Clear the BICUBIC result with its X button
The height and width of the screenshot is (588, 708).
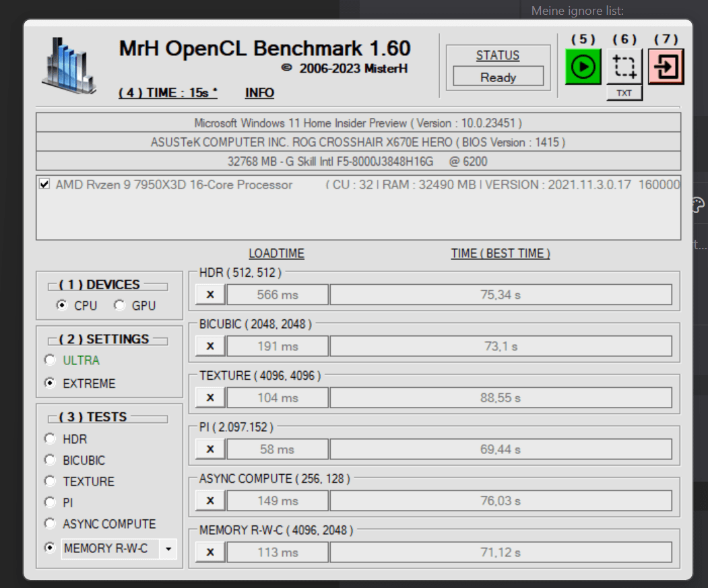point(210,346)
